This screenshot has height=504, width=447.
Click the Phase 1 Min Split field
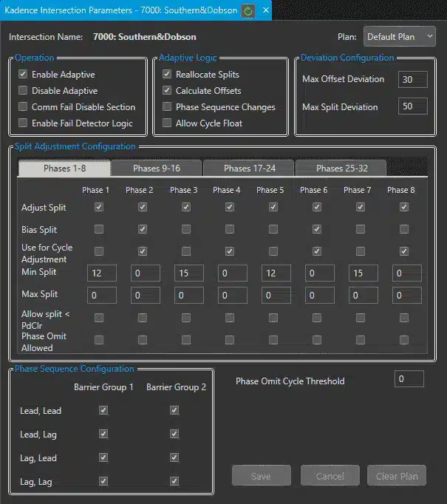[102, 273]
